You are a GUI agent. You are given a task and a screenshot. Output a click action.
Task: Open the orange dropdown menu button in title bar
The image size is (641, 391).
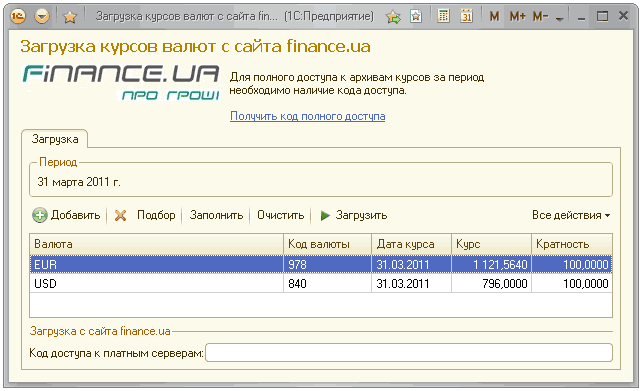[42, 16]
